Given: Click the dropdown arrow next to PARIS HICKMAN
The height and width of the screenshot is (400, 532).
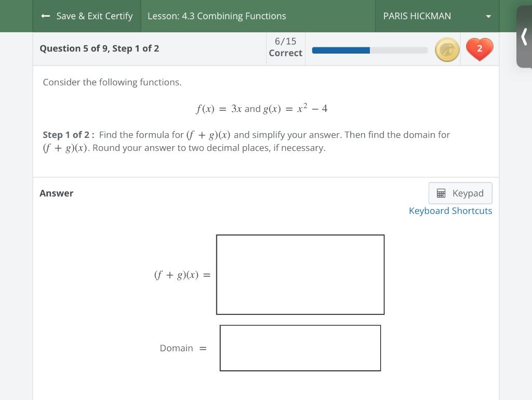Looking at the screenshot, I should (x=487, y=16).
